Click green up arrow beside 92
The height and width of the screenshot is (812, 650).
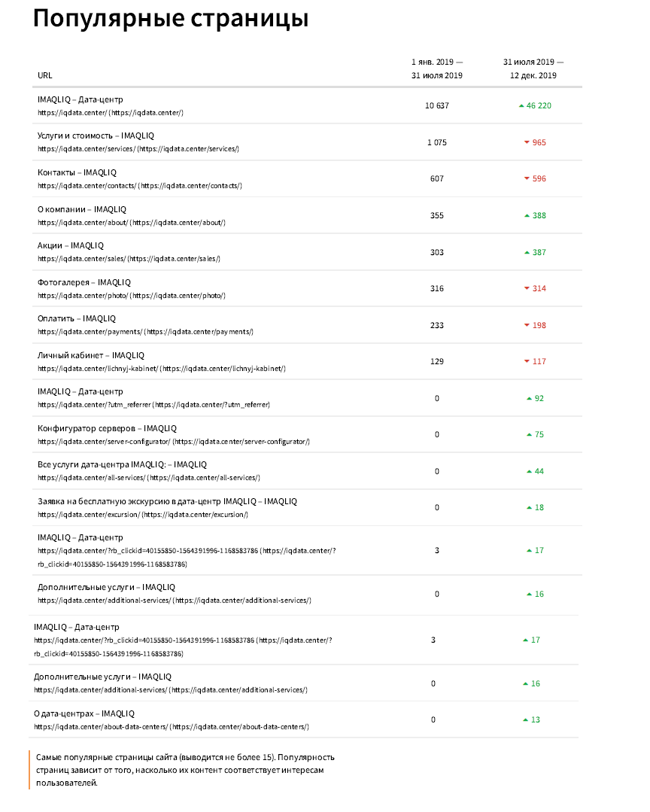tap(529, 398)
